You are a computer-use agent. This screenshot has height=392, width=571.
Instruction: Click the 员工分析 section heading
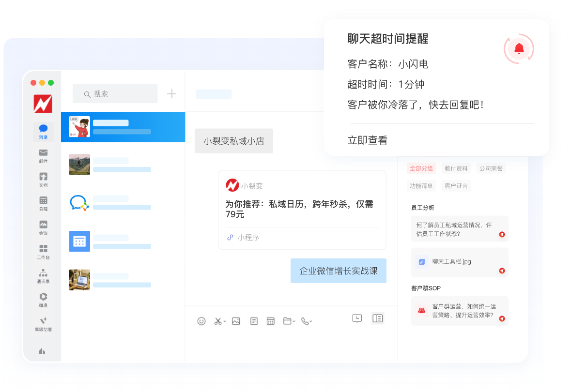pos(422,208)
